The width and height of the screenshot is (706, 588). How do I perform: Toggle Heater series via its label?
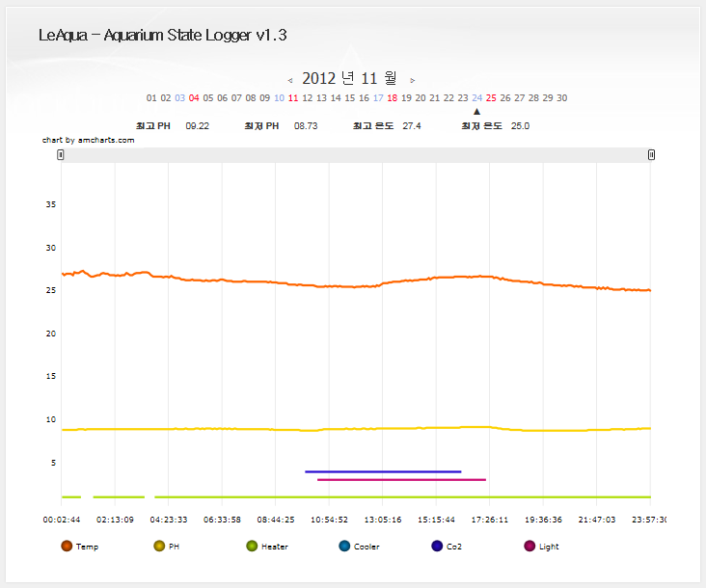tap(275, 547)
